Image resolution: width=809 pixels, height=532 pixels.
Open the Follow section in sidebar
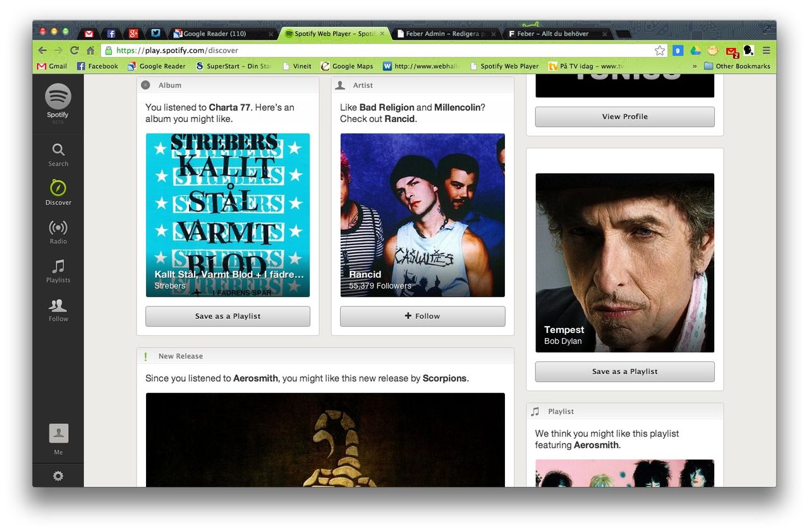pos(58,310)
